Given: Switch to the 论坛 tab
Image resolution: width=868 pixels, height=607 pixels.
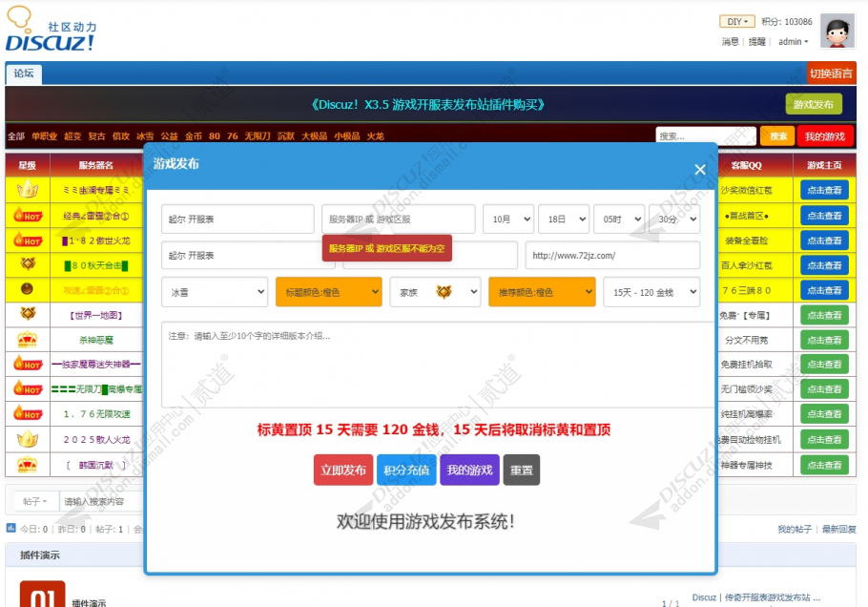Looking at the screenshot, I should [24, 73].
